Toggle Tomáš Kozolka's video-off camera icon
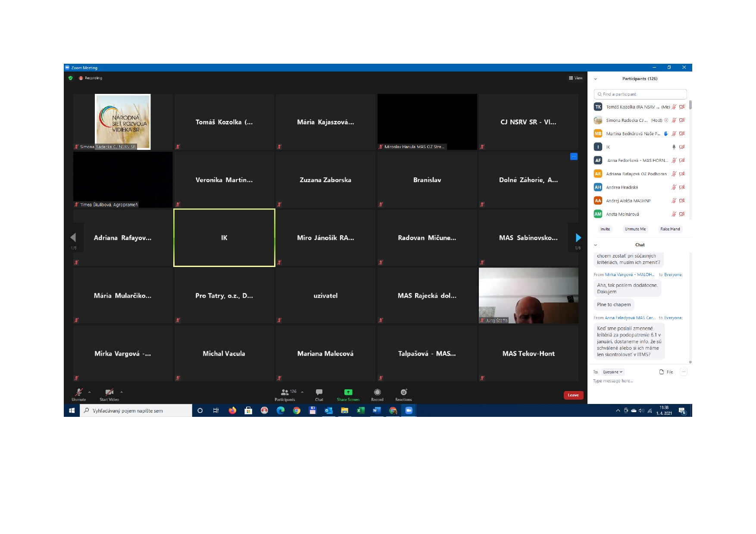The height and width of the screenshot is (534, 756). [682, 107]
